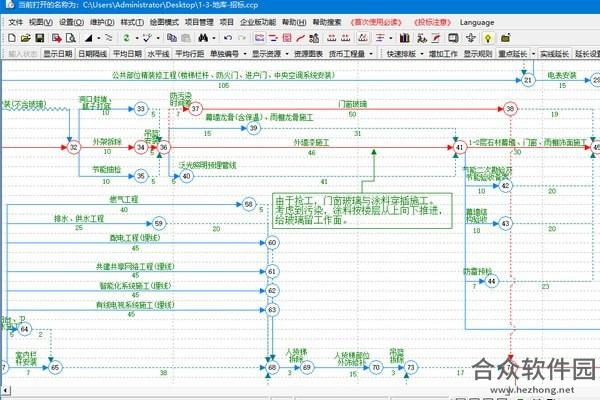The width and height of the screenshot is (600, 400).
Task: Click the black triangle toolbar icon
Action: click(x=89, y=38)
